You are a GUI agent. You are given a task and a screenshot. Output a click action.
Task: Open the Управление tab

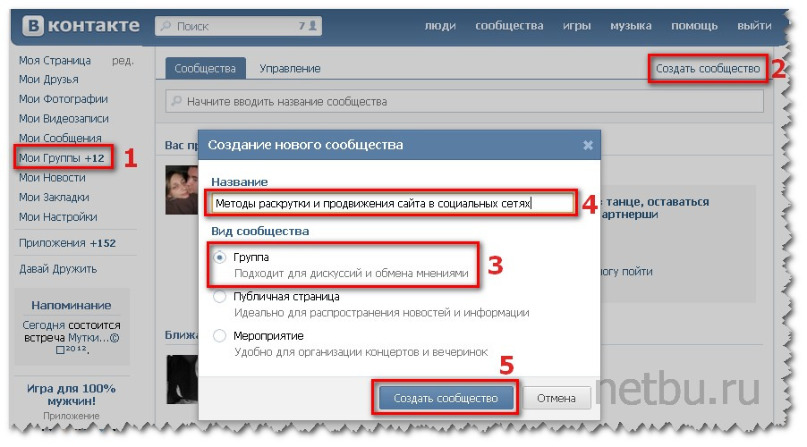pyautogui.click(x=290, y=68)
